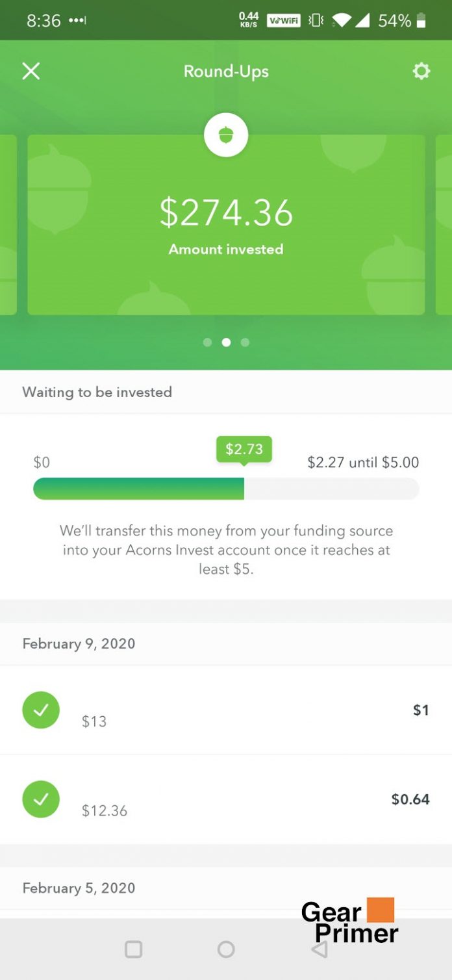Select the third carousel dot
This screenshot has width=452, height=980.
click(x=245, y=342)
